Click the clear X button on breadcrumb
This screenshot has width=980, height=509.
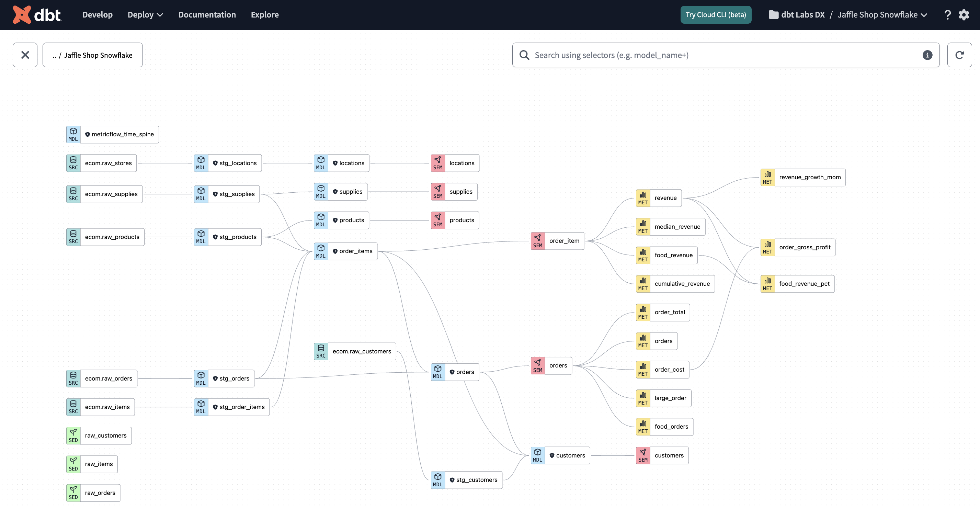tap(25, 55)
